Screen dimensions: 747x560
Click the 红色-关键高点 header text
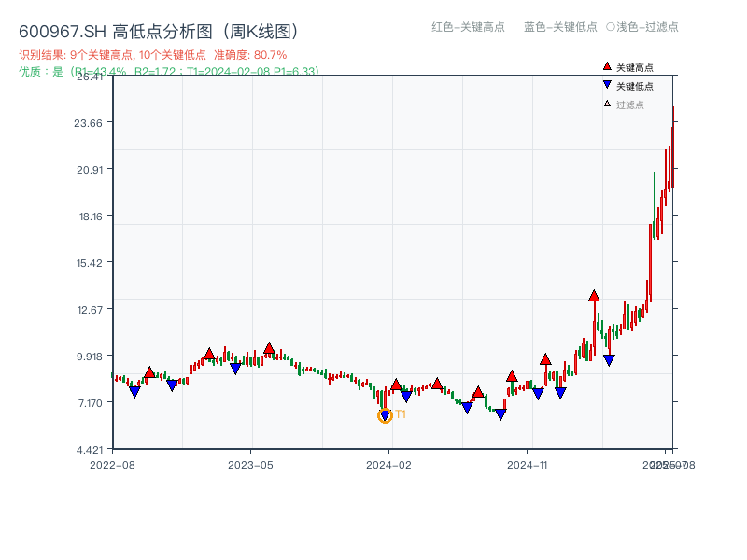(468, 27)
